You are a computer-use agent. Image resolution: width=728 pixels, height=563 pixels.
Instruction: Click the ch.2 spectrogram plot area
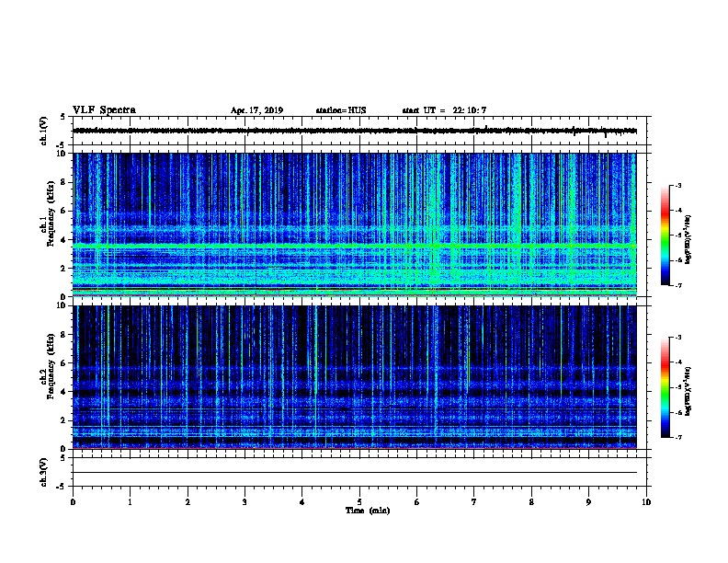355,377
